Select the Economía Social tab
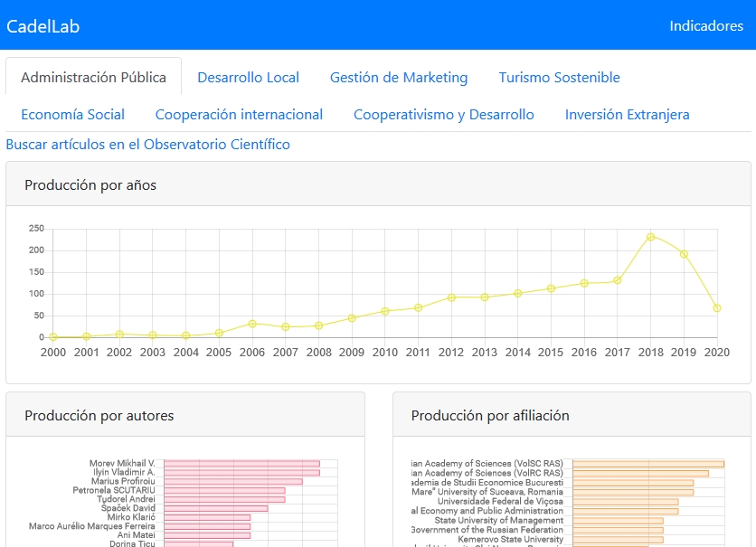The width and height of the screenshot is (756, 547). tap(72, 115)
